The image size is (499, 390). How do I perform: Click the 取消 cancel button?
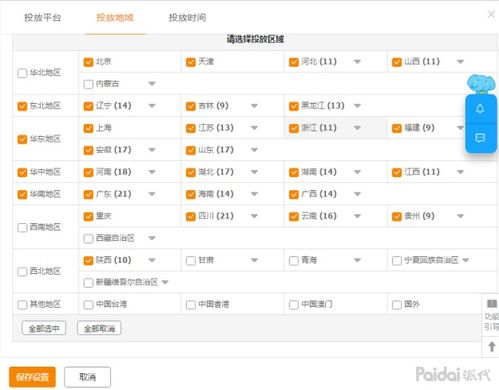coord(87,377)
